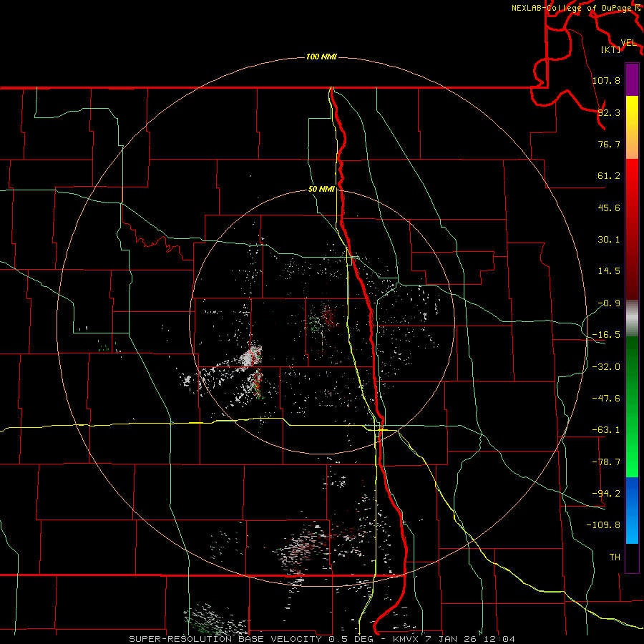Click the VEL legend title
The height and width of the screenshot is (644, 644).
pyautogui.click(x=628, y=43)
